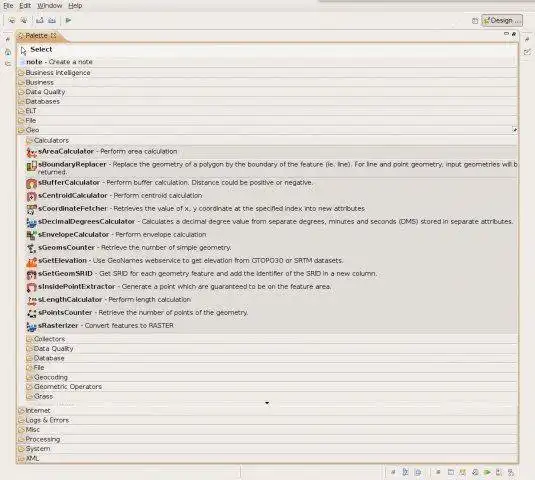
Task: Select the sDecimalDegreesCalculator component icon
Action: click(x=31, y=222)
